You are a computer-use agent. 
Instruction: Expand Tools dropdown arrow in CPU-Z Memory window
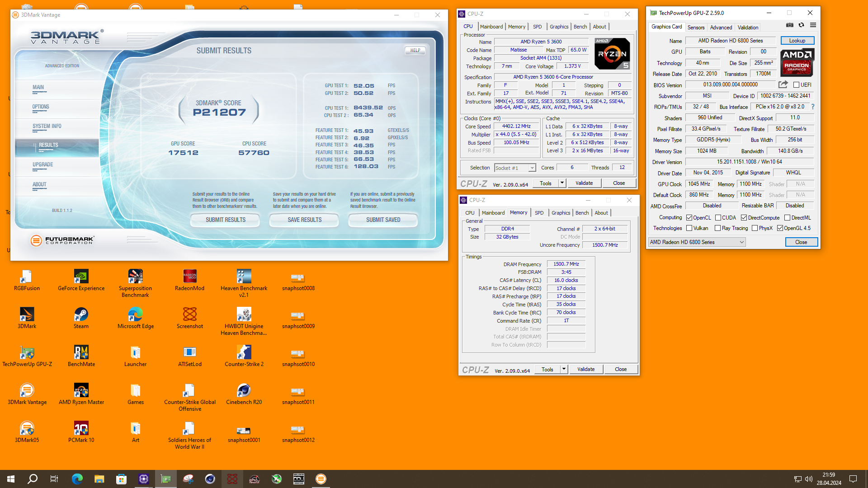point(564,369)
